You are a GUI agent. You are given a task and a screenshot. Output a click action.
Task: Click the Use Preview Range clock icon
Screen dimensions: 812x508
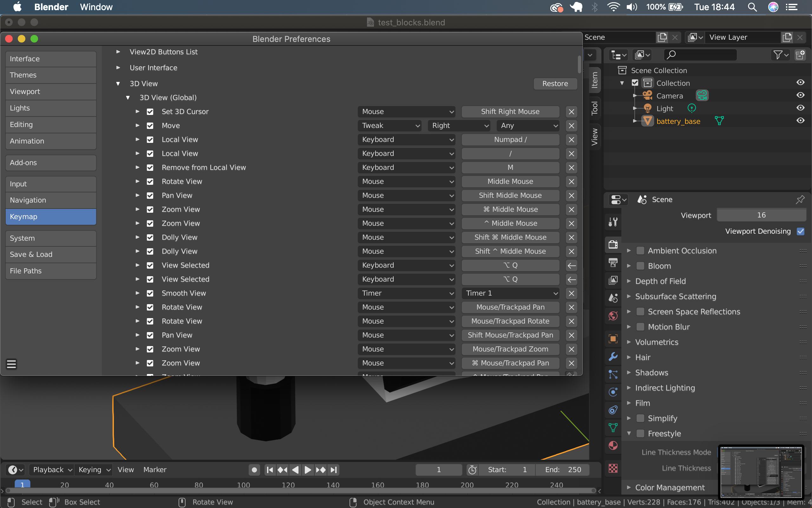pos(472,470)
